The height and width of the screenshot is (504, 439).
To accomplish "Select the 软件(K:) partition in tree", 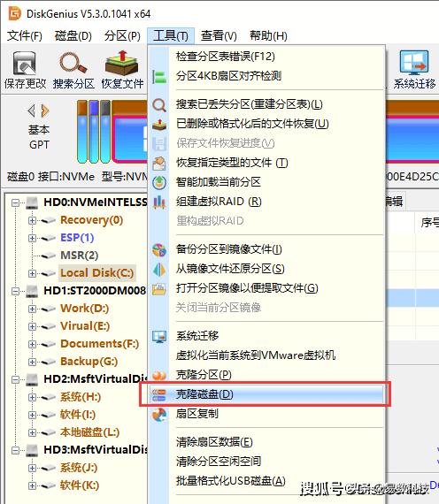I will coord(79,485).
